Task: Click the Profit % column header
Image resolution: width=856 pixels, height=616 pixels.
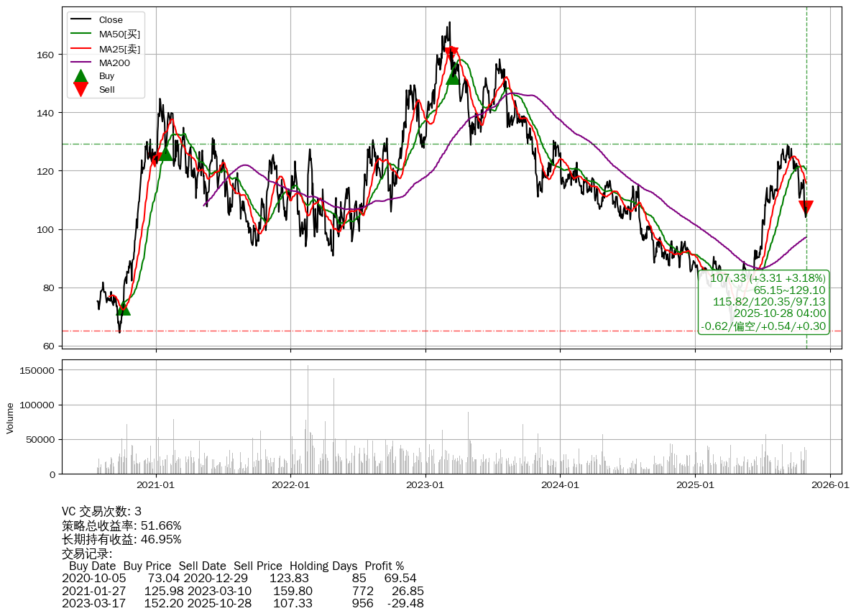Action: [x=384, y=566]
